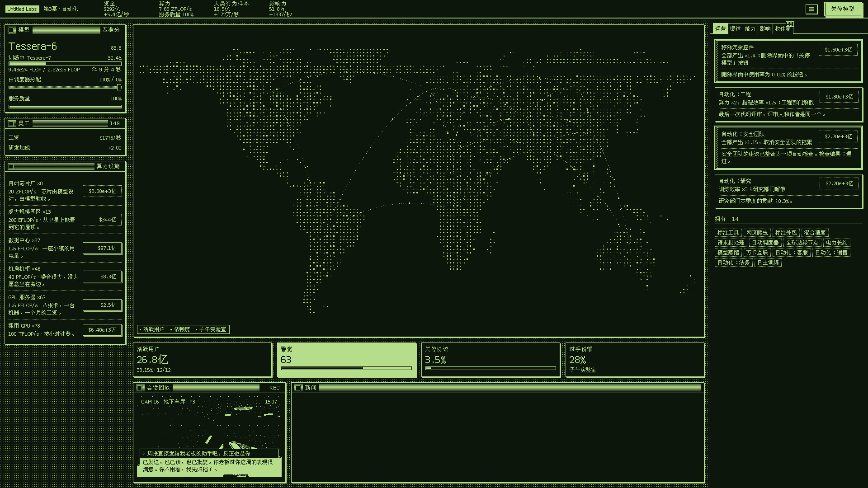
Task: Click the 第3幕 · 自动化 act label
Action: pyautogui.click(x=61, y=9)
